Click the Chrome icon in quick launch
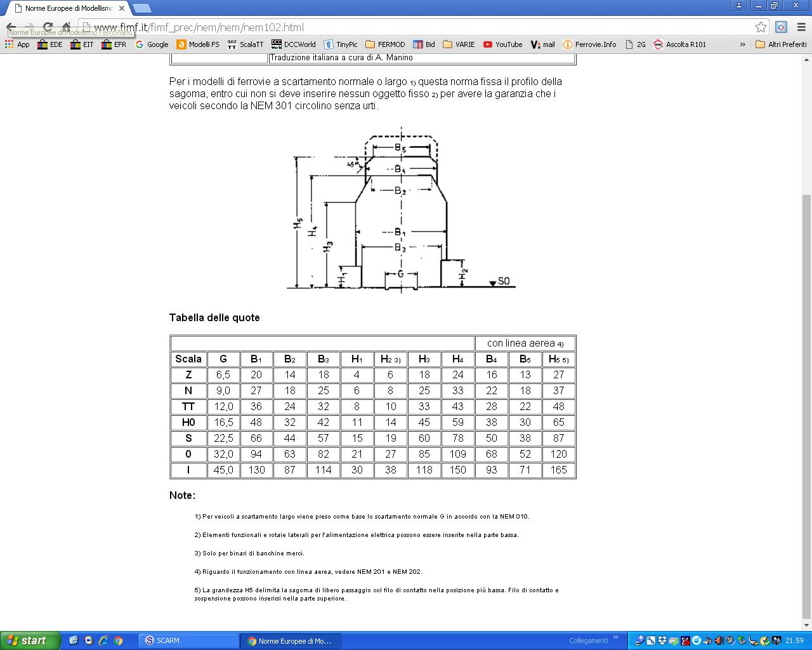 (x=118, y=640)
